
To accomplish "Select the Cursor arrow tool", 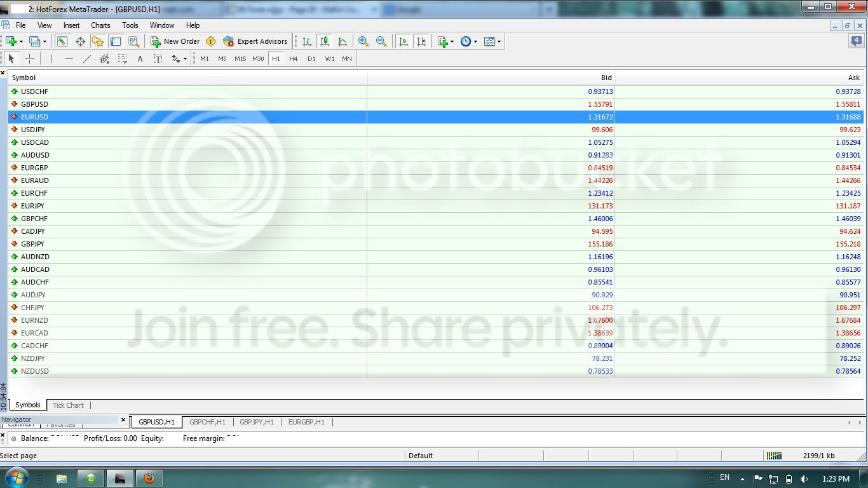I will [x=11, y=58].
